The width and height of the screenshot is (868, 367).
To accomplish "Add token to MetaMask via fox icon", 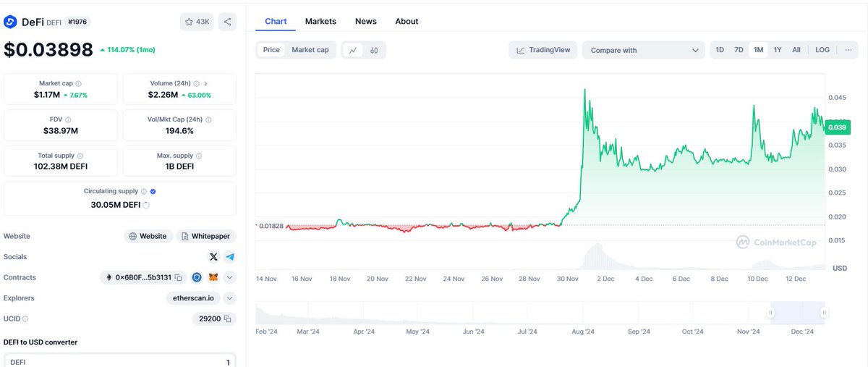I will [213, 277].
